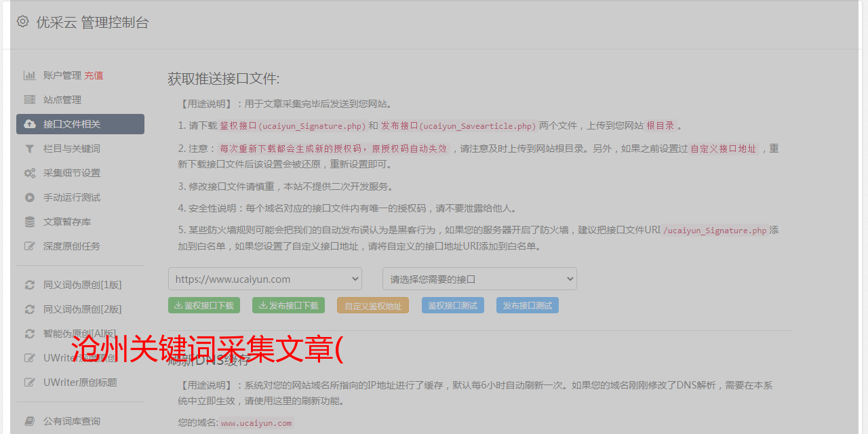Viewport: 868px width, 434px height.
Task: Click the gears icon for 采集细节设置
Action: (x=30, y=173)
